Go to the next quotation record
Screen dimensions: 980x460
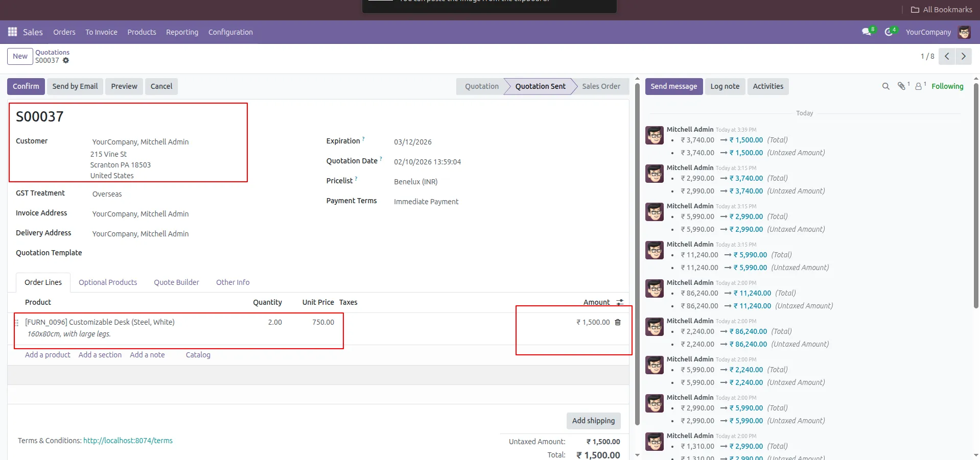point(963,56)
